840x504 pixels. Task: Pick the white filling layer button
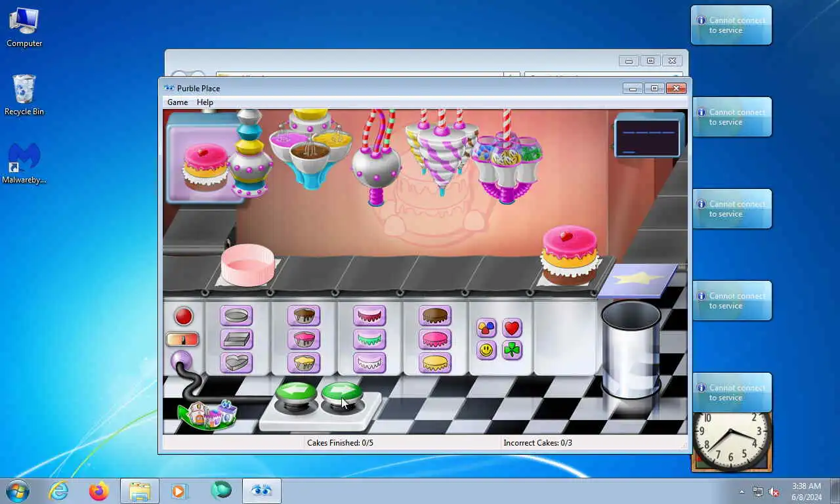point(369,362)
